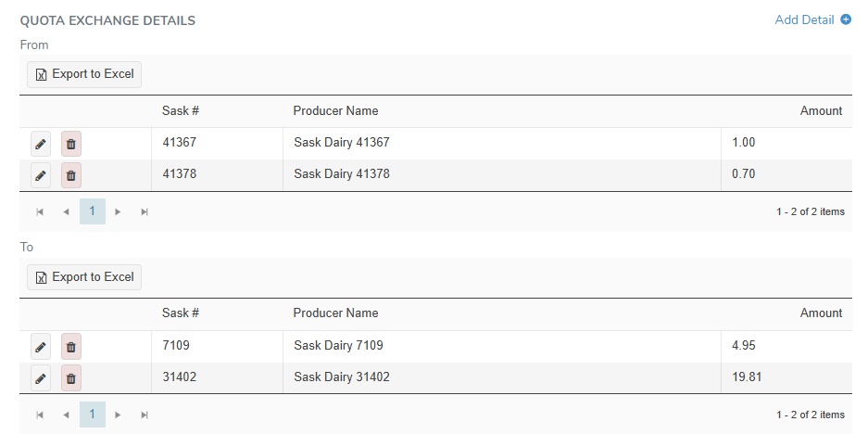Edit the Sask Dairy 41367 row
The width and height of the screenshot is (868, 434).
[x=41, y=144]
